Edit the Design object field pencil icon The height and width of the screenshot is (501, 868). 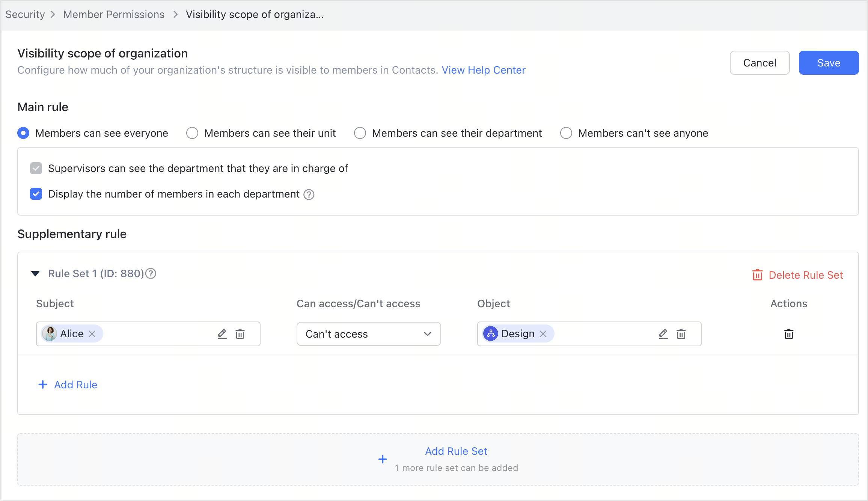[663, 334]
